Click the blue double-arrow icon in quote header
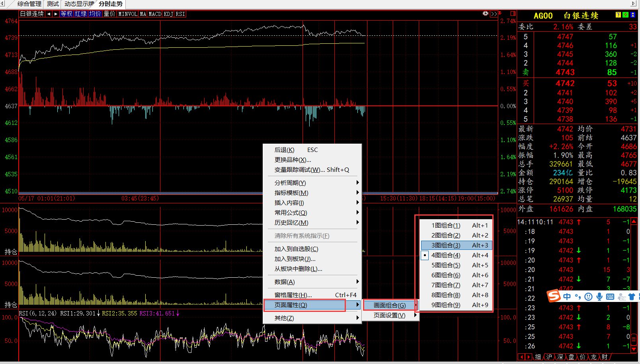Image resolution: width=640 pixels, height=364 pixels. tap(632, 15)
